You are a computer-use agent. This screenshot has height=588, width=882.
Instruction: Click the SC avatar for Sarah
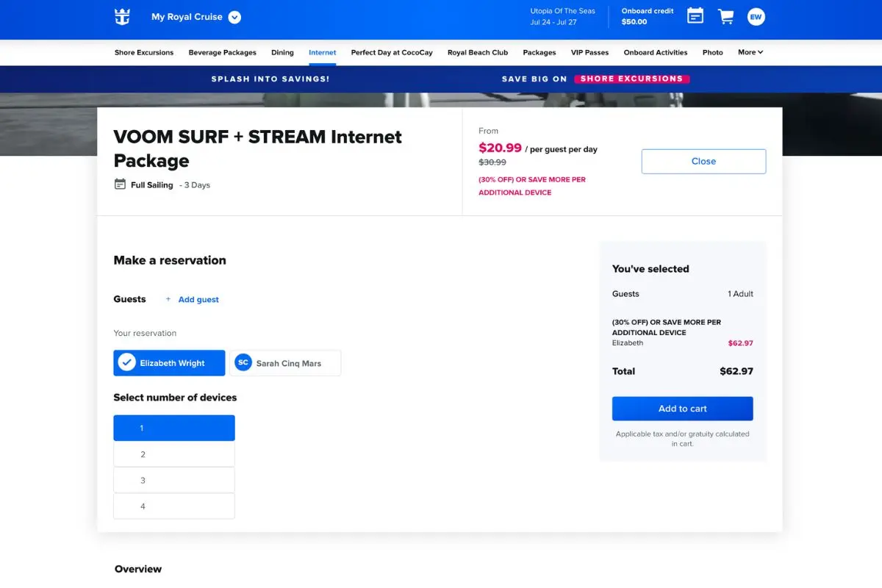click(243, 363)
